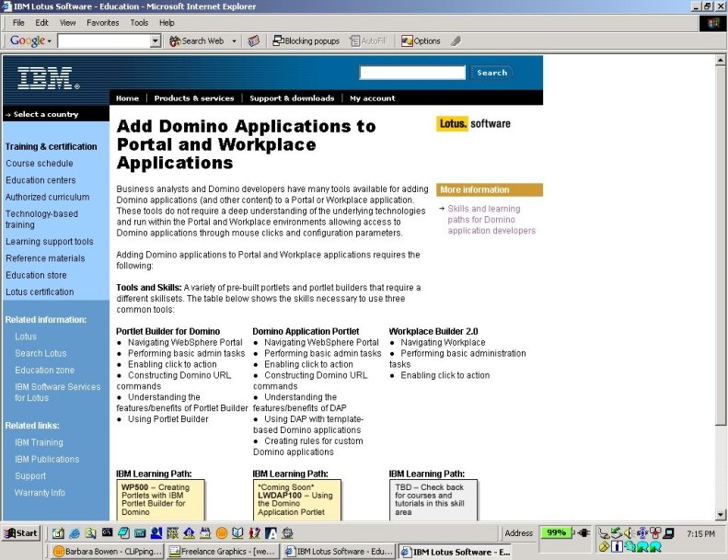Open the Edit menu

[41, 23]
